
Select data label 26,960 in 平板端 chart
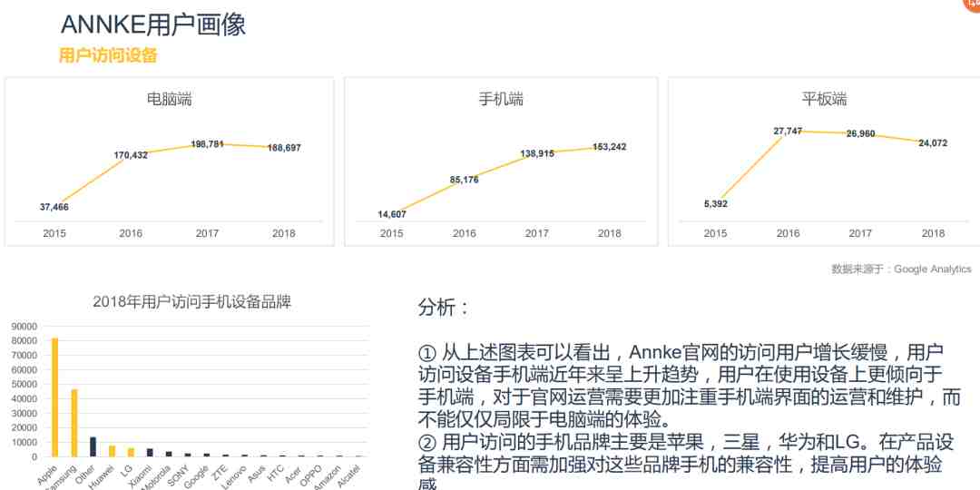860,133
